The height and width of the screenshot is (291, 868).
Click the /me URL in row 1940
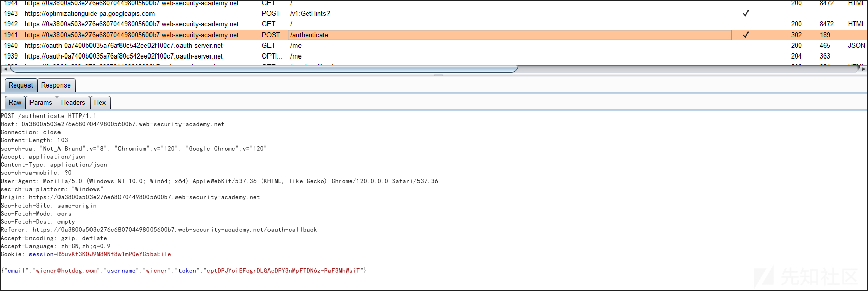[x=296, y=45]
